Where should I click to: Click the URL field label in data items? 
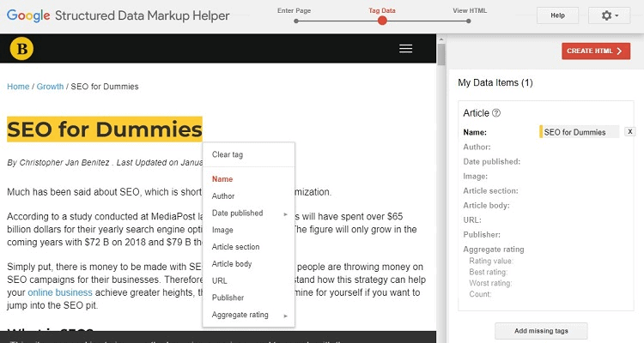(x=472, y=220)
